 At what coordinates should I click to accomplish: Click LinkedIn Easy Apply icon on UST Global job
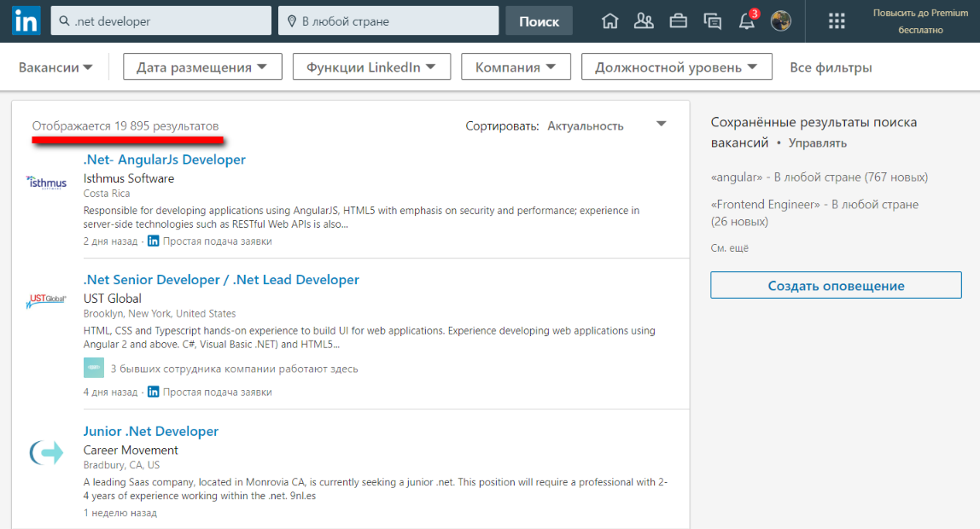coord(153,392)
